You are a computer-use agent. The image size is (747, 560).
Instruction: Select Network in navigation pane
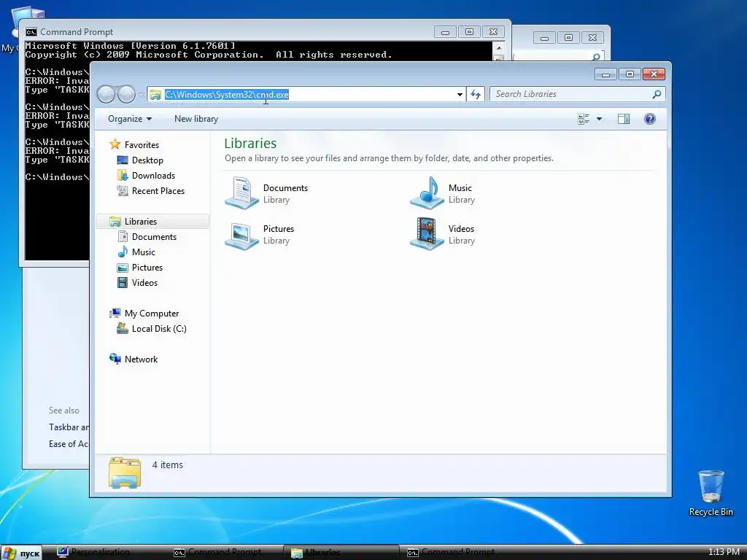(141, 359)
